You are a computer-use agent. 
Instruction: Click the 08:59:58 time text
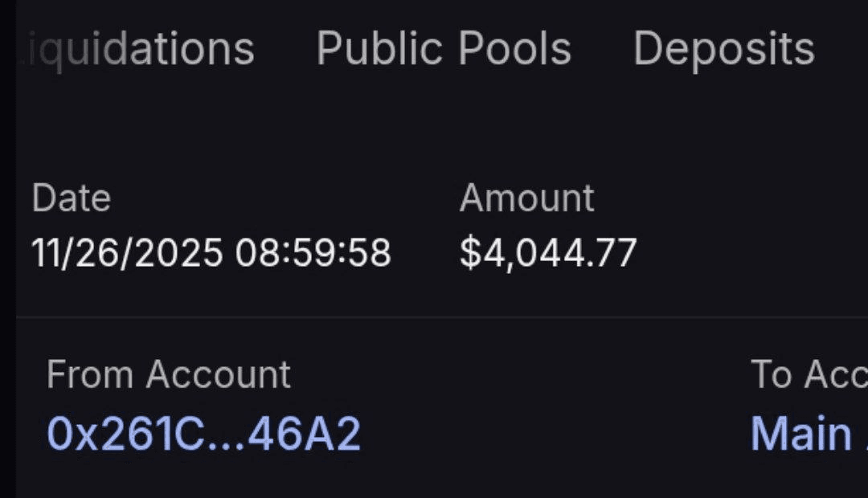tap(313, 253)
